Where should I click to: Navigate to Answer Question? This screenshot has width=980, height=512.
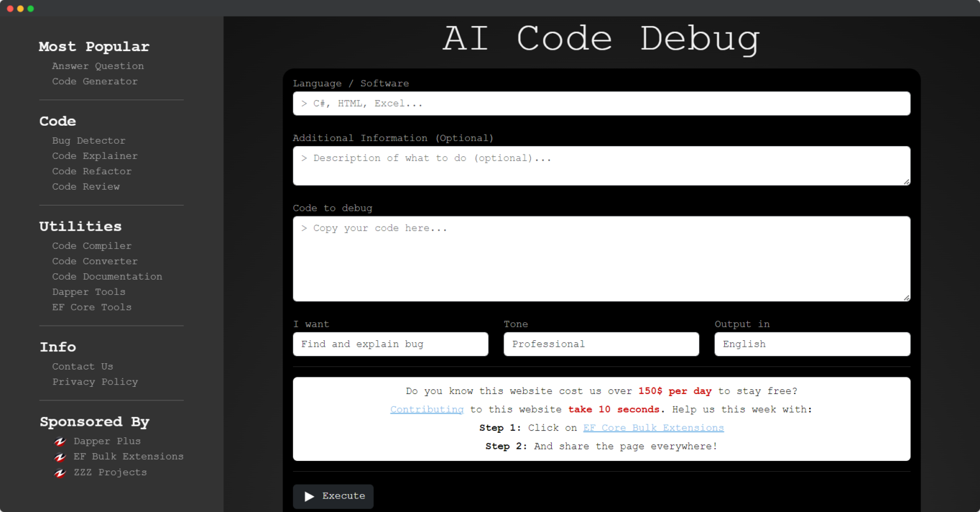click(x=98, y=66)
